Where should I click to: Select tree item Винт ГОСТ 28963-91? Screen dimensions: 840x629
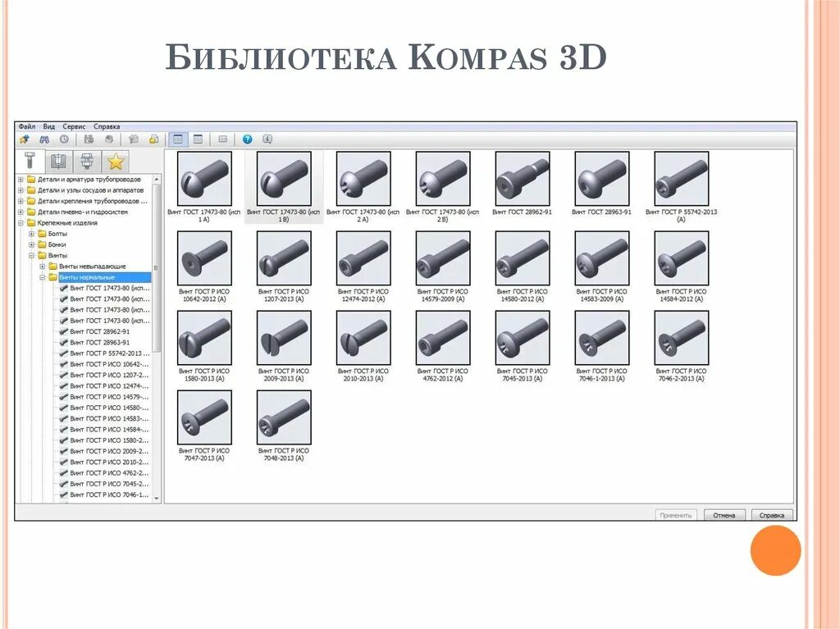coord(99,342)
